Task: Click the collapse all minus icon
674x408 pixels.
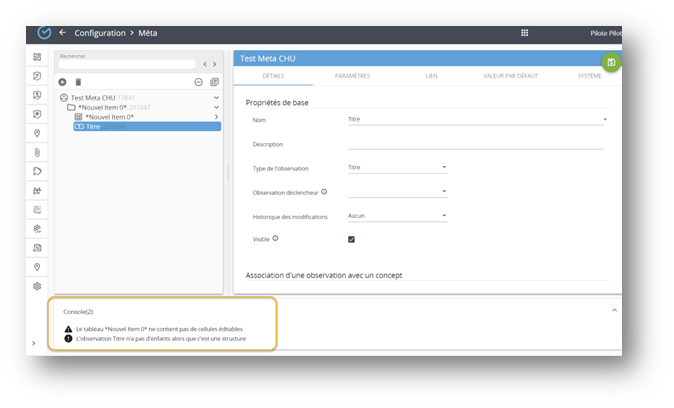Action: click(198, 82)
